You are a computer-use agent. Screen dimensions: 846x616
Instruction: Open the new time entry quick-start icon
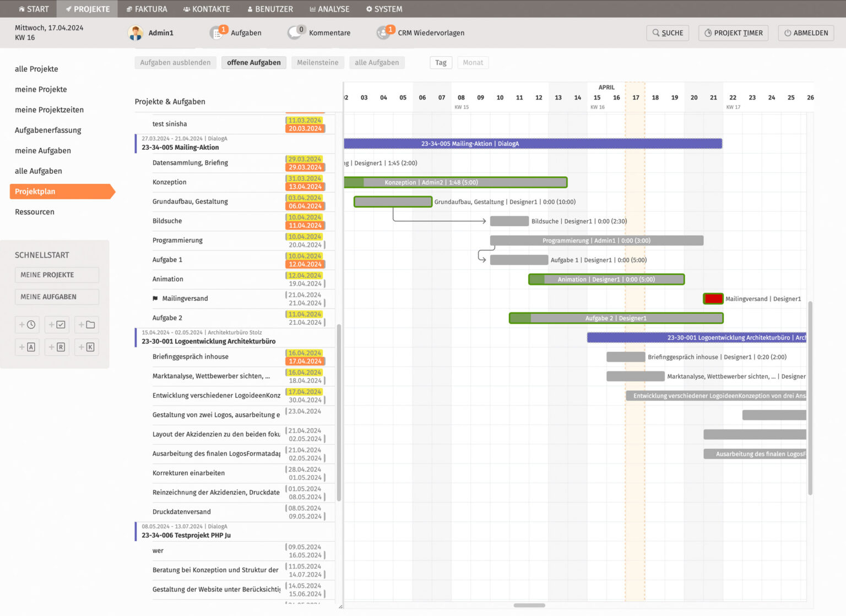27,324
